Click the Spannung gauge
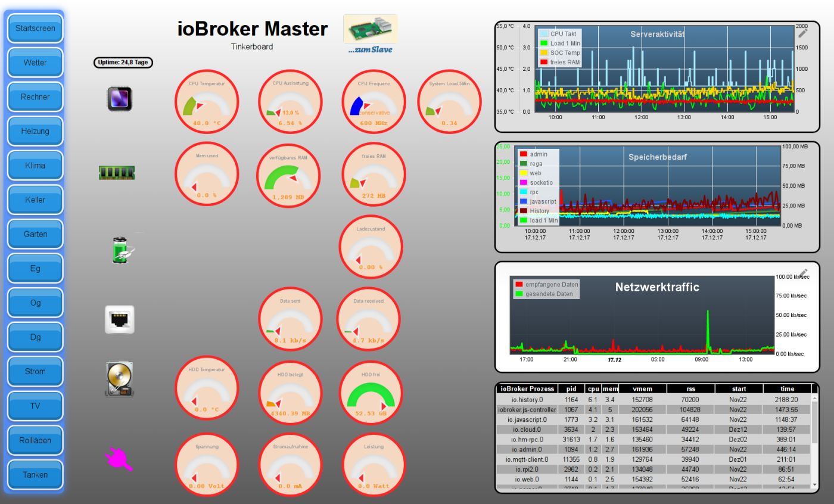The image size is (834, 504). (x=206, y=465)
